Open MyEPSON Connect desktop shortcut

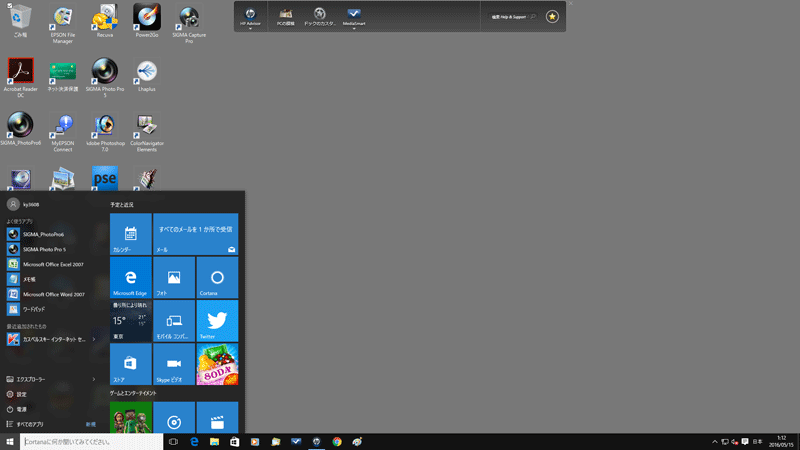point(63,132)
